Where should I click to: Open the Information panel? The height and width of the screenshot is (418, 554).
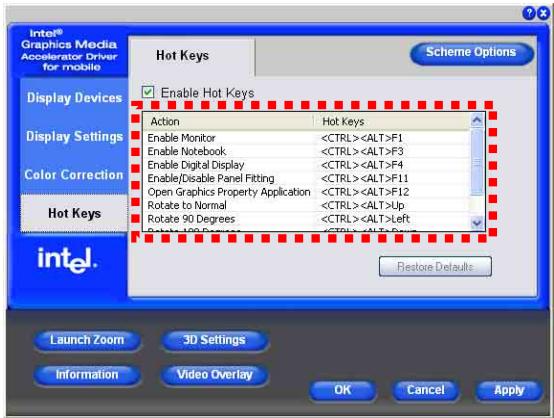pyautogui.click(x=87, y=375)
